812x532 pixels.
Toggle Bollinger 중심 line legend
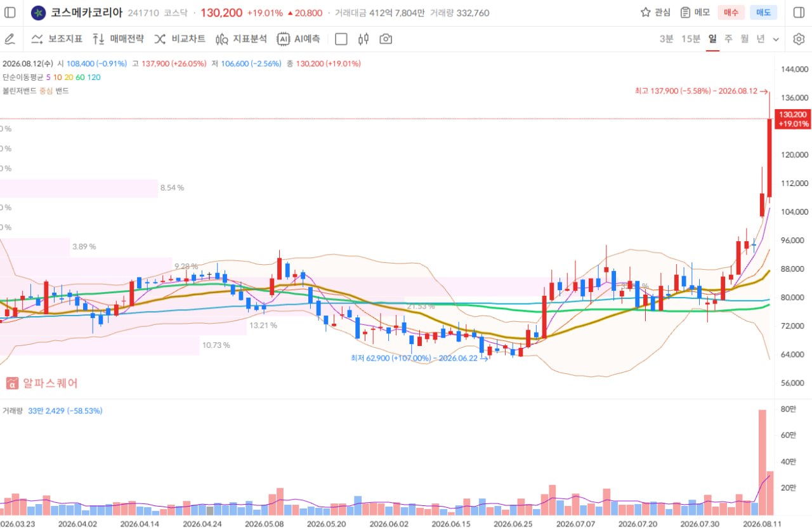pyautogui.click(x=46, y=91)
